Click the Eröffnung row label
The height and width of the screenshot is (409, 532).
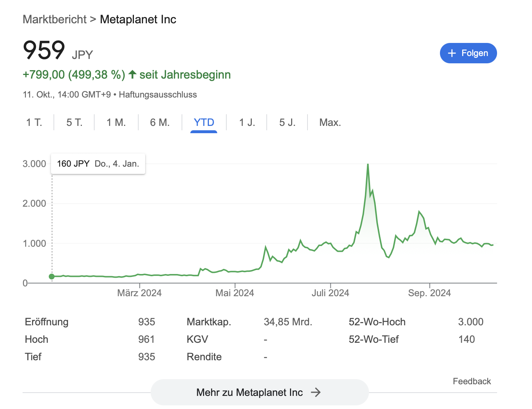(x=47, y=322)
